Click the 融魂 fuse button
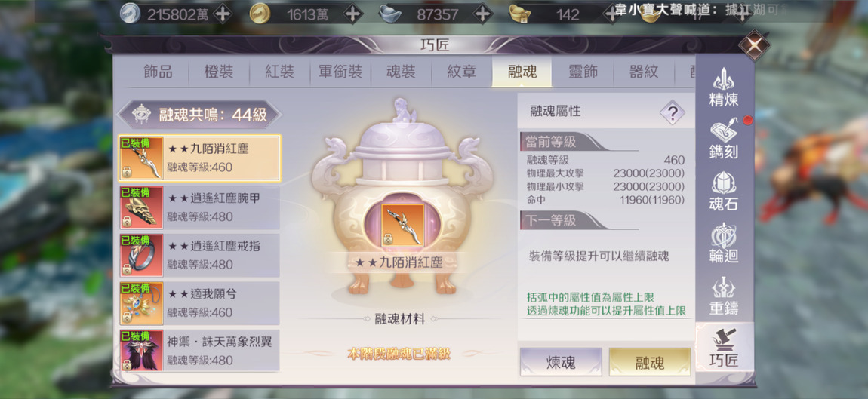This screenshot has width=868, height=399. [650, 362]
